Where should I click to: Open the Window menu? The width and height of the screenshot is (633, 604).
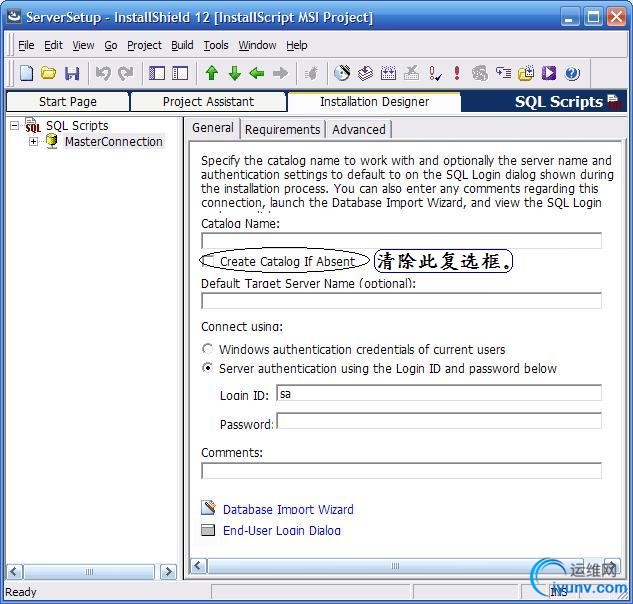[x=257, y=45]
